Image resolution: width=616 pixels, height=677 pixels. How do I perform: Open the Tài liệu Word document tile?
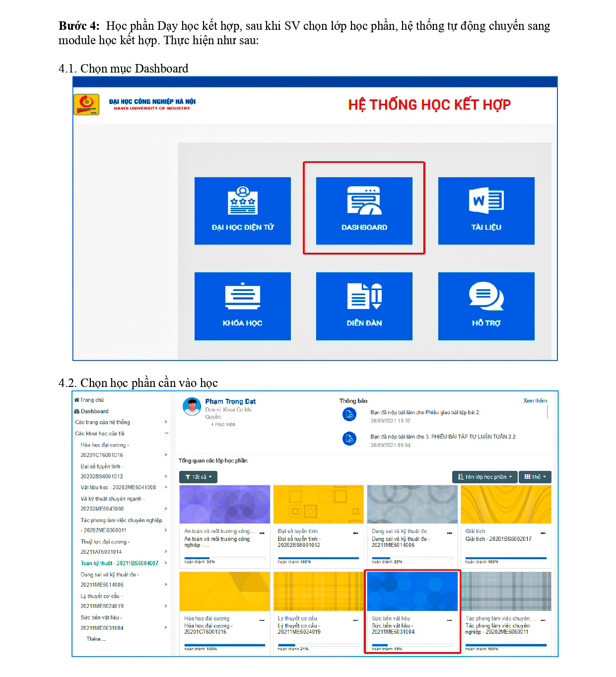point(486,211)
